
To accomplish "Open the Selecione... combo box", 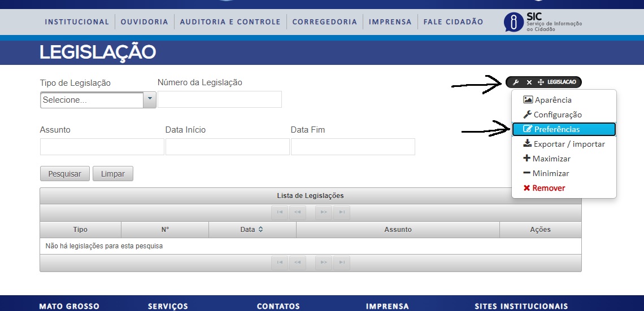I will [98, 100].
